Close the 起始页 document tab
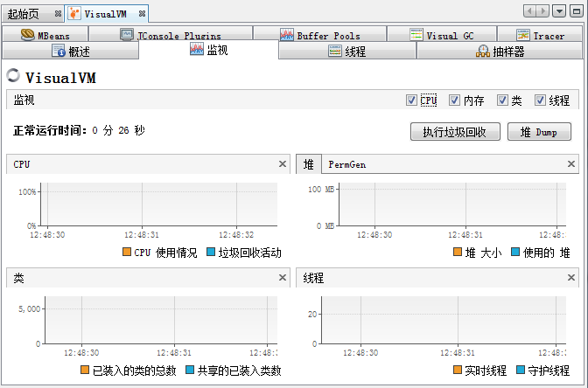Viewport: 588px width, 388px height. (58, 14)
